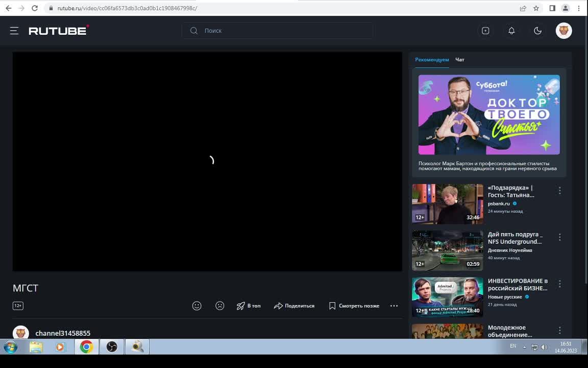Open notifications bell
The height and width of the screenshot is (368, 588).
click(x=511, y=31)
